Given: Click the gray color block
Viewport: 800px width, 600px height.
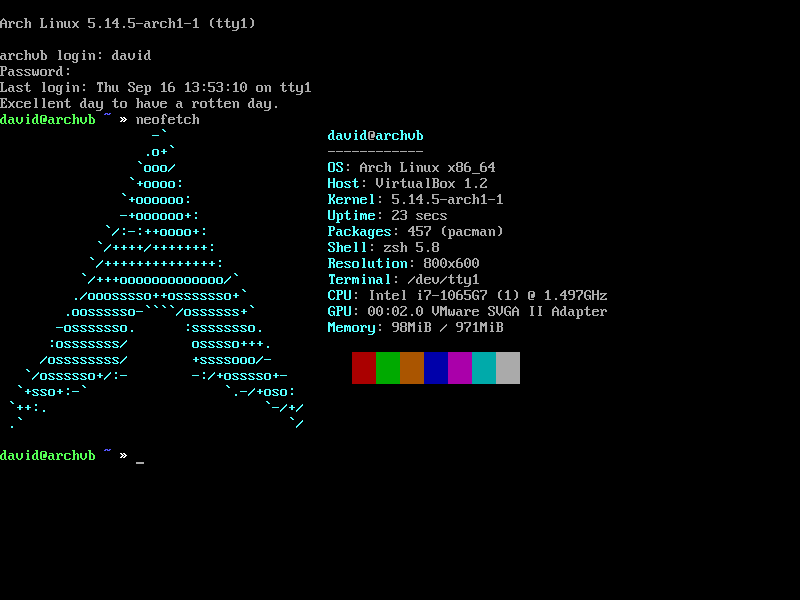Looking at the screenshot, I should (508, 368).
